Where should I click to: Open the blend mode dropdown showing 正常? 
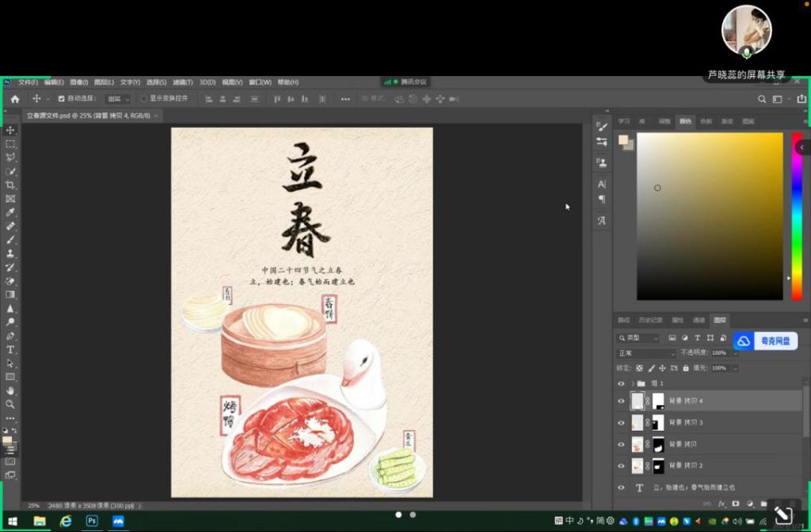(645, 353)
